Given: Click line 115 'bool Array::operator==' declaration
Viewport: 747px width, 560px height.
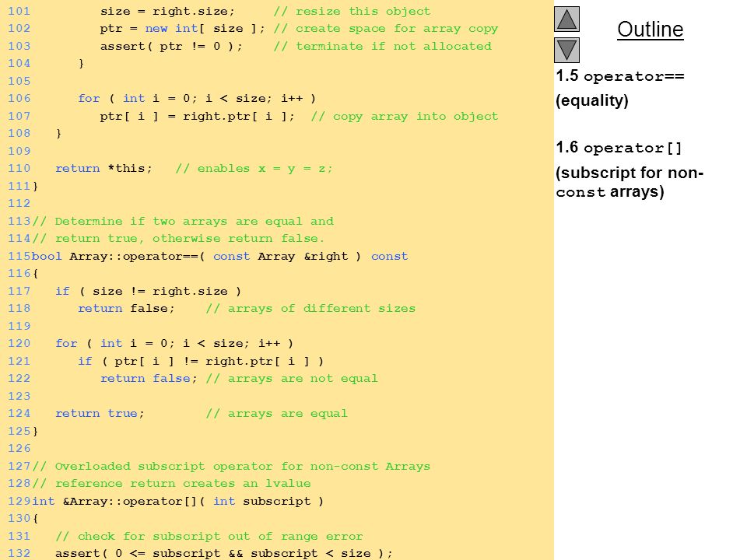Looking at the screenshot, I should pos(220,256).
